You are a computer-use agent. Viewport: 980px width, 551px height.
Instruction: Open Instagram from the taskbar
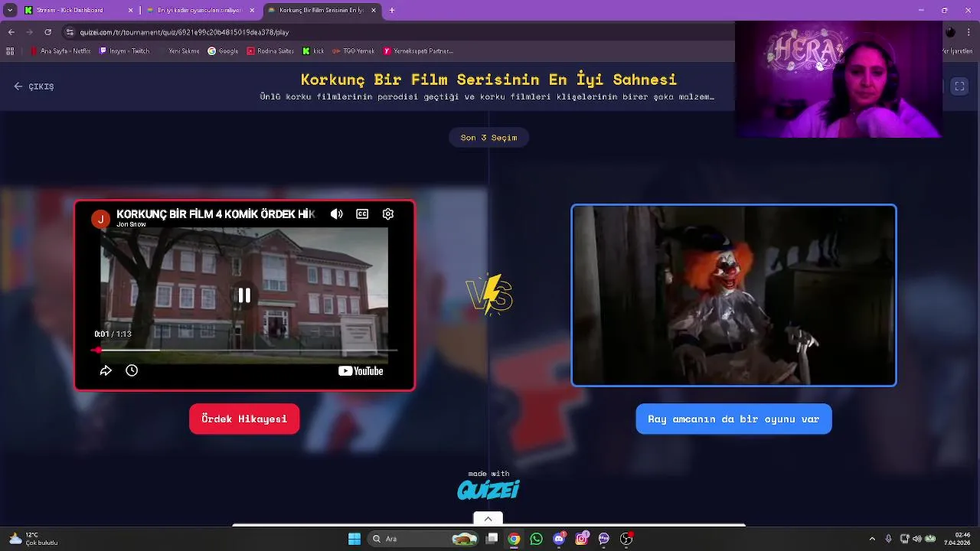(581, 539)
